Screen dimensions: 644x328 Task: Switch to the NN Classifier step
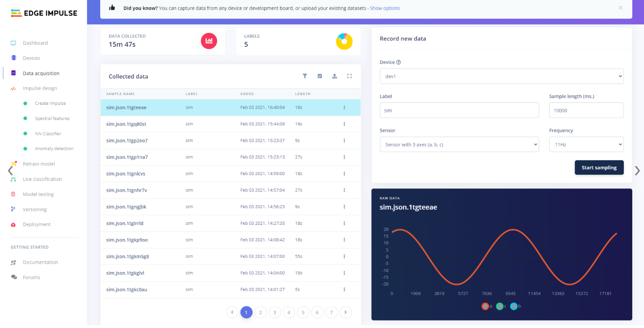click(47, 133)
